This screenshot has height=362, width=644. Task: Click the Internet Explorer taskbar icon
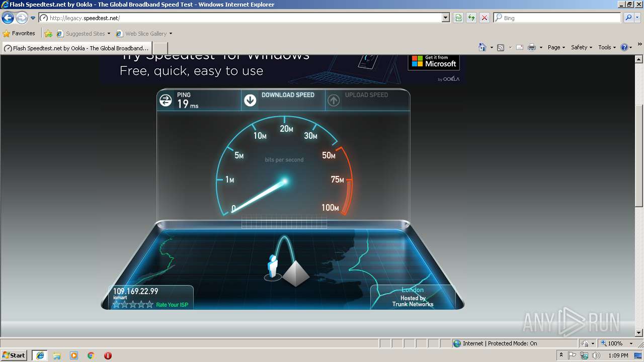click(40, 355)
